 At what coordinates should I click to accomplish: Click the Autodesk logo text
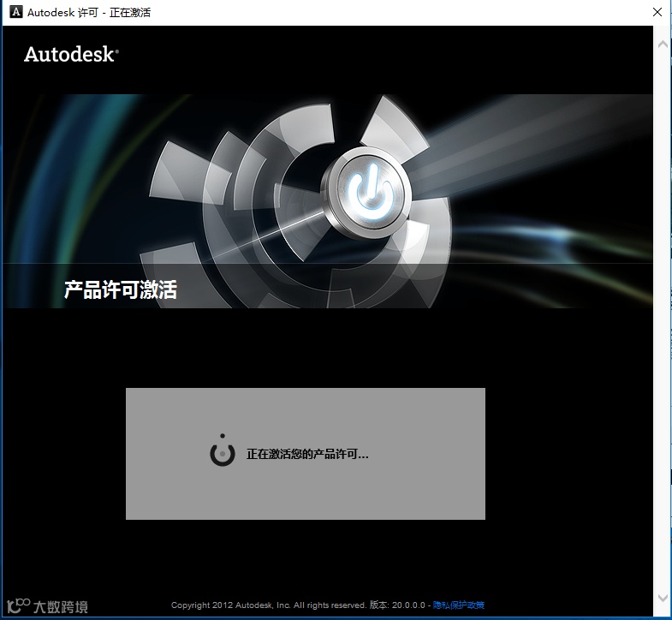[x=71, y=55]
